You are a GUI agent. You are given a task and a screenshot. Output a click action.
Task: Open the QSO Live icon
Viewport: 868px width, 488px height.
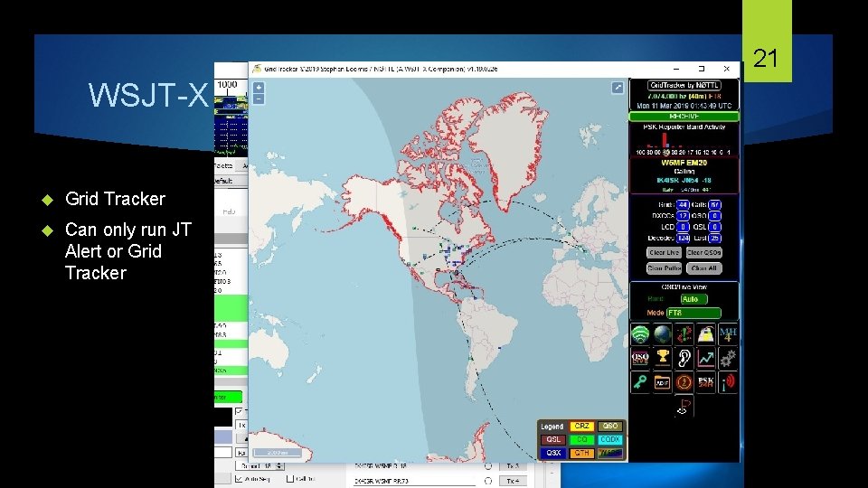640,358
